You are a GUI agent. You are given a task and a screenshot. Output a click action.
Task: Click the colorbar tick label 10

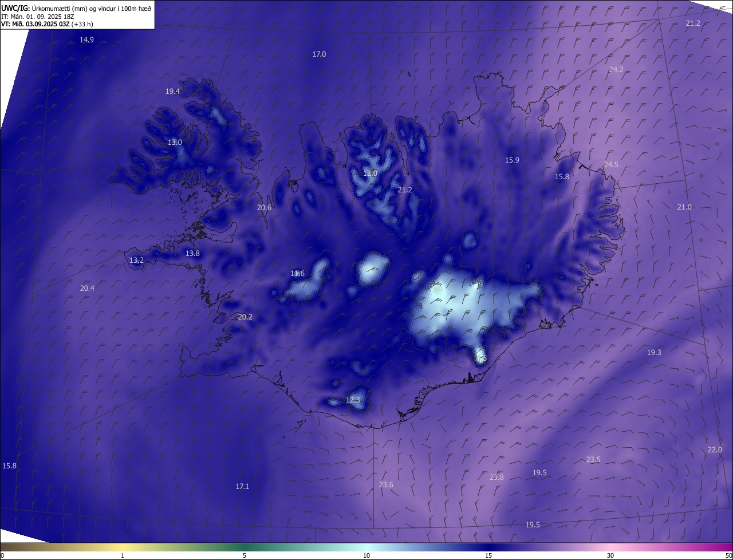pyautogui.click(x=366, y=555)
